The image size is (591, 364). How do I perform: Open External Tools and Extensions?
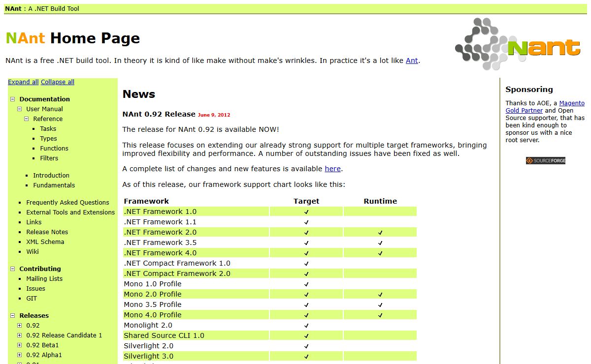pyautogui.click(x=70, y=212)
